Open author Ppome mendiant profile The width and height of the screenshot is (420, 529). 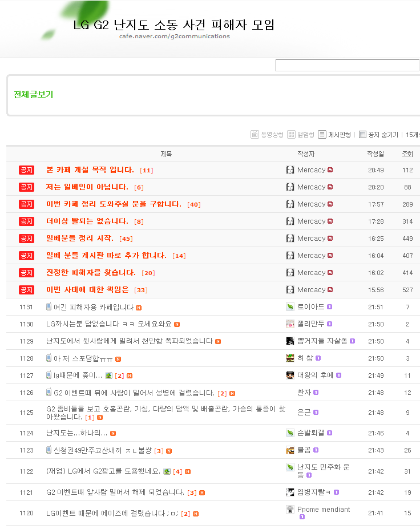point(324,510)
